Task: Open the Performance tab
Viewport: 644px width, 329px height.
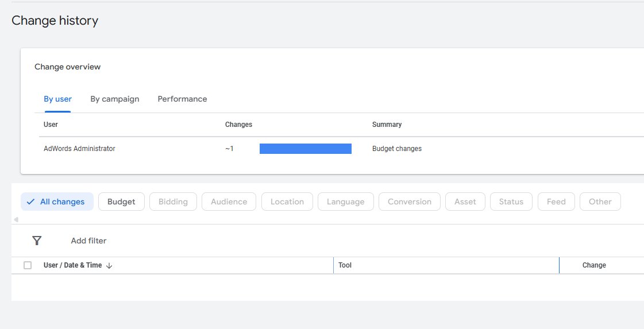Action: (x=182, y=99)
